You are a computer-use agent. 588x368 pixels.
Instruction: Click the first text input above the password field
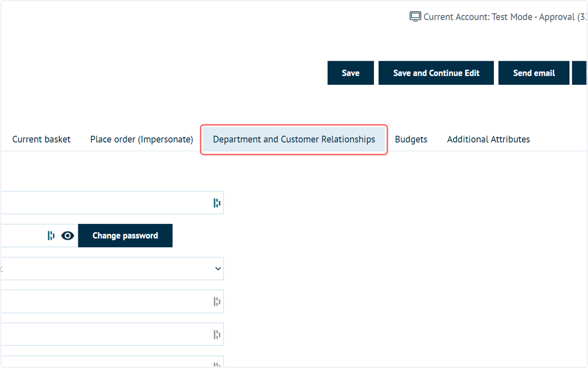coord(112,203)
